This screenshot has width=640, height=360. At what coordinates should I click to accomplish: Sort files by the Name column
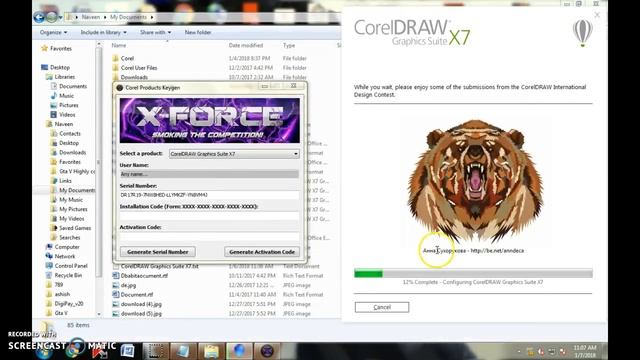tap(119, 45)
